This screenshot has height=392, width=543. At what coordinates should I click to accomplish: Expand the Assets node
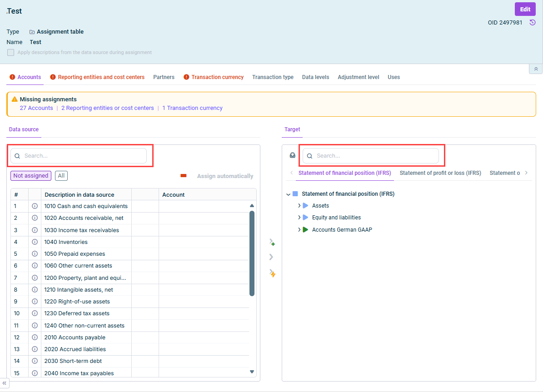pos(299,206)
